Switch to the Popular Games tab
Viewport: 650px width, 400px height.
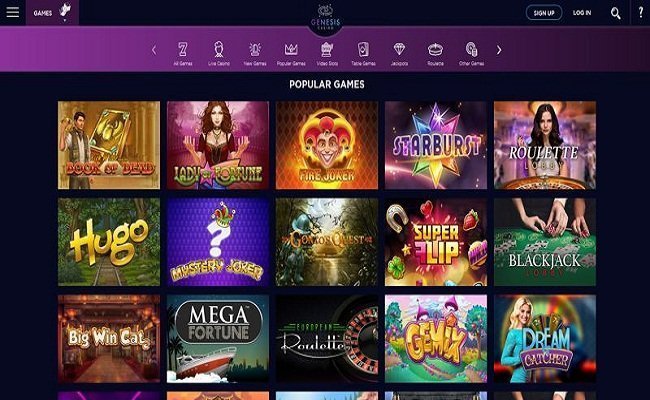(x=291, y=54)
